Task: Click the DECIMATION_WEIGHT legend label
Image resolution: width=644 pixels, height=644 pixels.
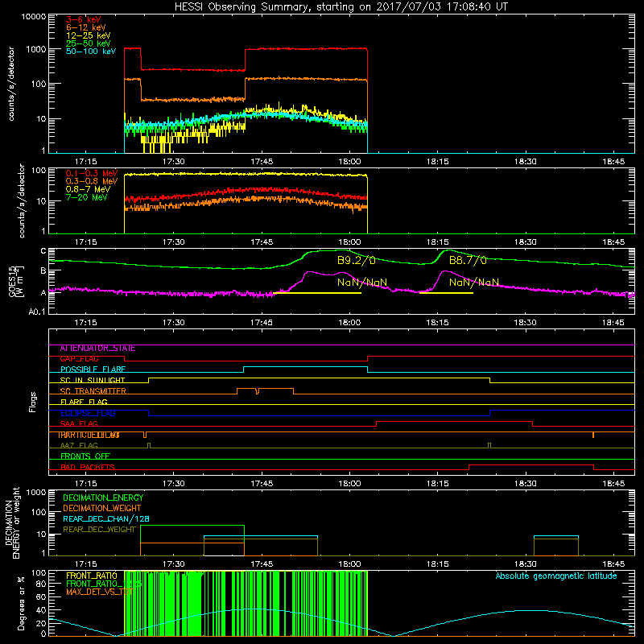Action: click(102, 509)
